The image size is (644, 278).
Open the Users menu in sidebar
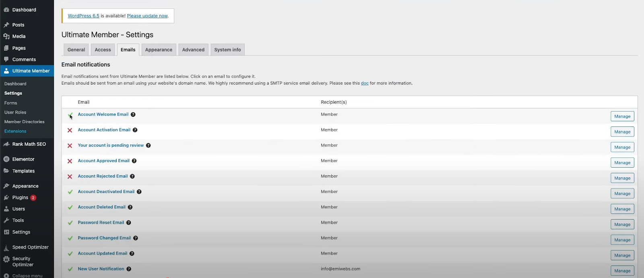[19, 209]
